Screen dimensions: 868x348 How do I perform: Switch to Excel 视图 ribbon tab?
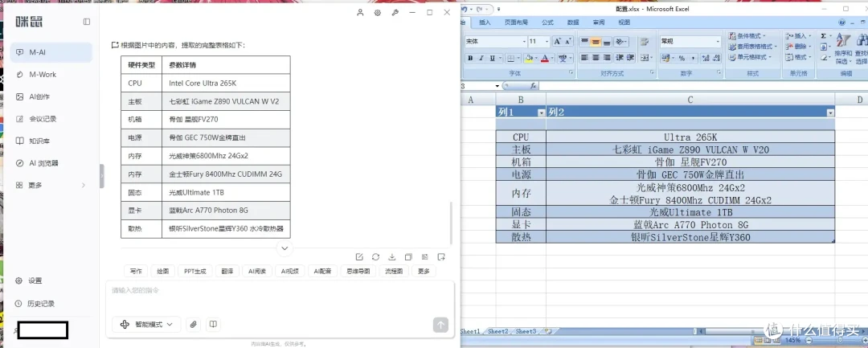[x=624, y=23]
